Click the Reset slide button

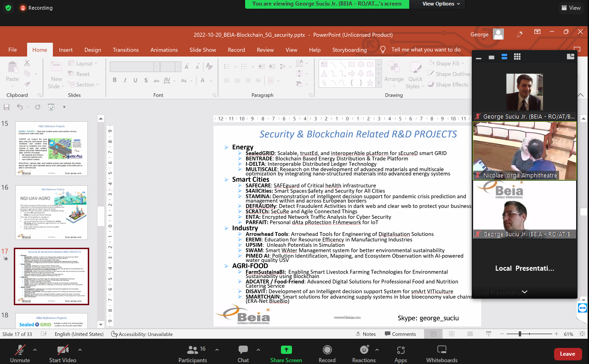click(79, 74)
